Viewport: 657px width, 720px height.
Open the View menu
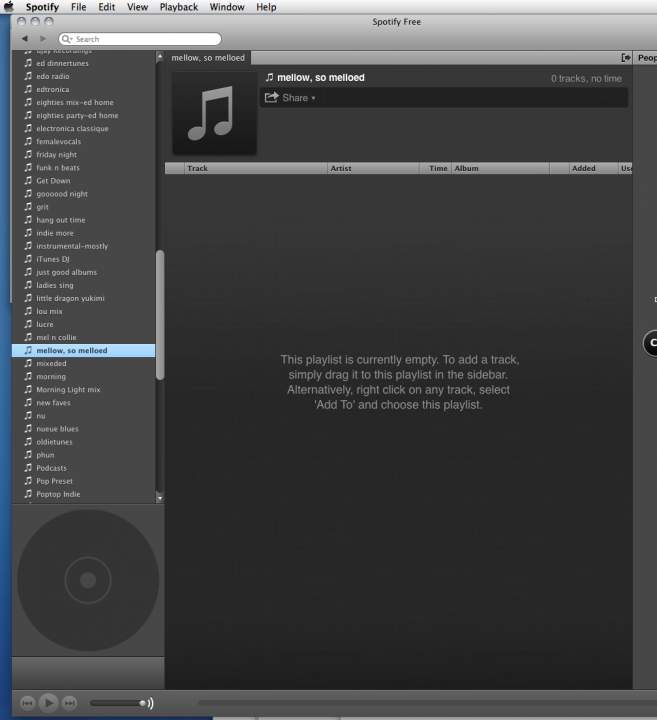tap(137, 7)
